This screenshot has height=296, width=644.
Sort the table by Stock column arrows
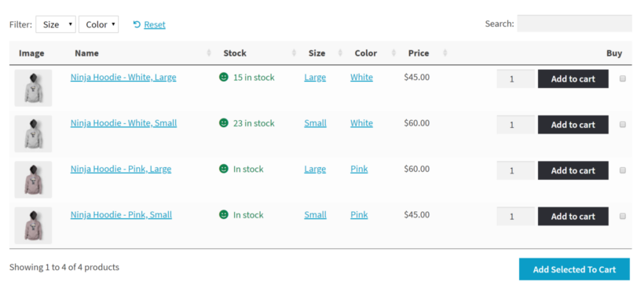(x=294, y=53)
